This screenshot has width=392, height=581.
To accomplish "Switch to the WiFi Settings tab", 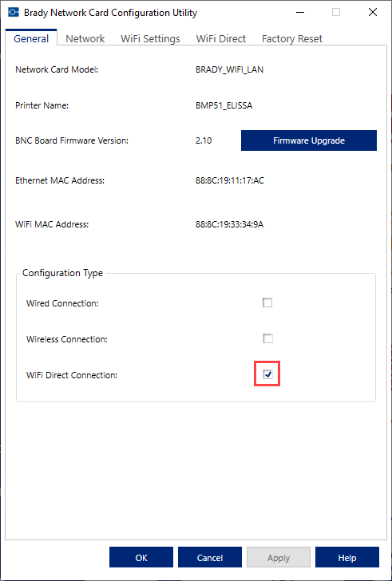I will (150, 39).
